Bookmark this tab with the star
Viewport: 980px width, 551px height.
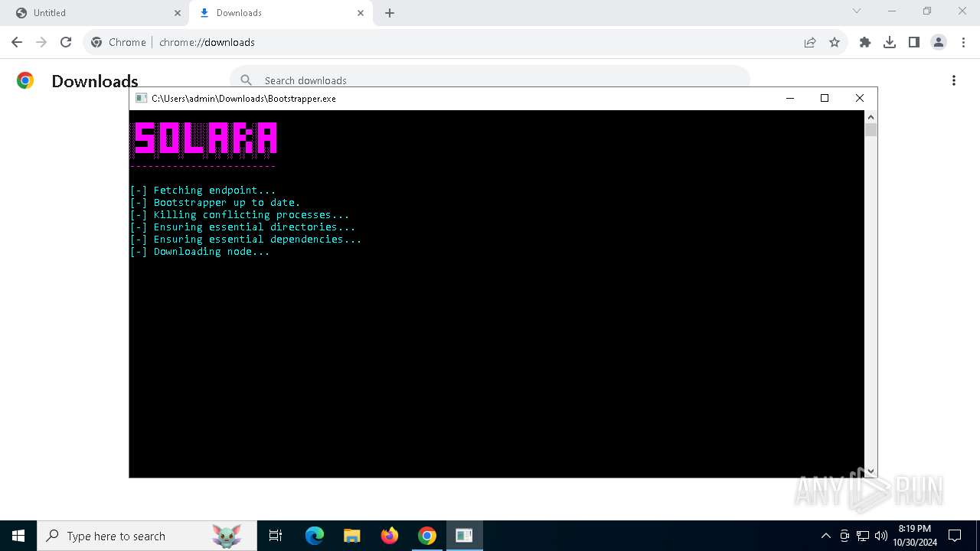coord(835,42)
